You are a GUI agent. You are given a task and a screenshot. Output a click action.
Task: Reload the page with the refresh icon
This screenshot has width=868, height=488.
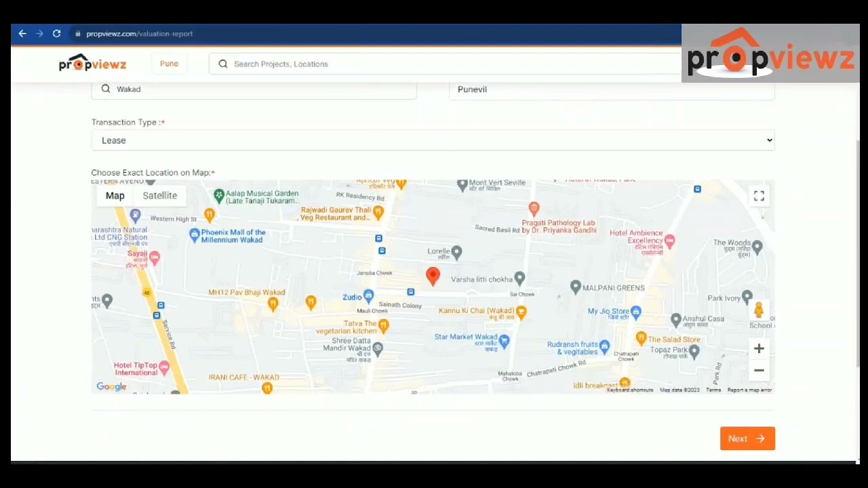pos(57,33)
